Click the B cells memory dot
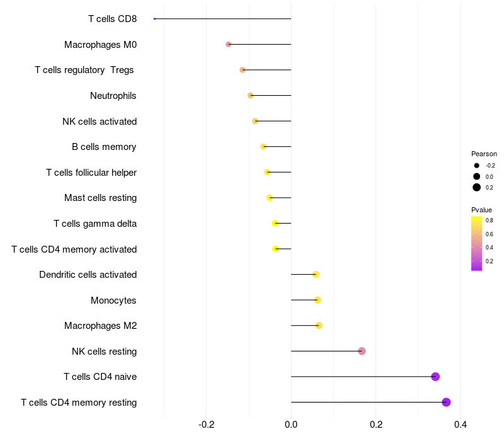 click(x=263, y=147)
